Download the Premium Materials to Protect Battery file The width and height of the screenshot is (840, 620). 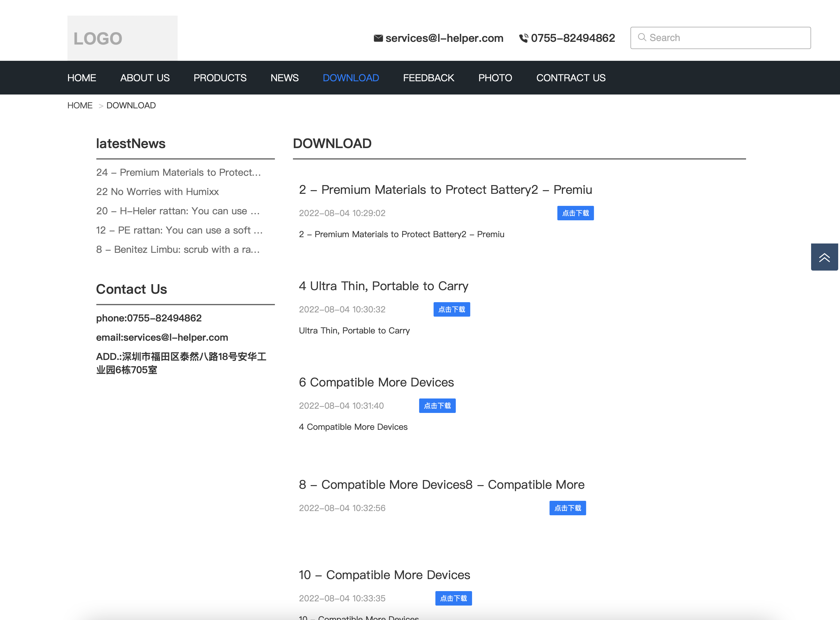point(575,213)
